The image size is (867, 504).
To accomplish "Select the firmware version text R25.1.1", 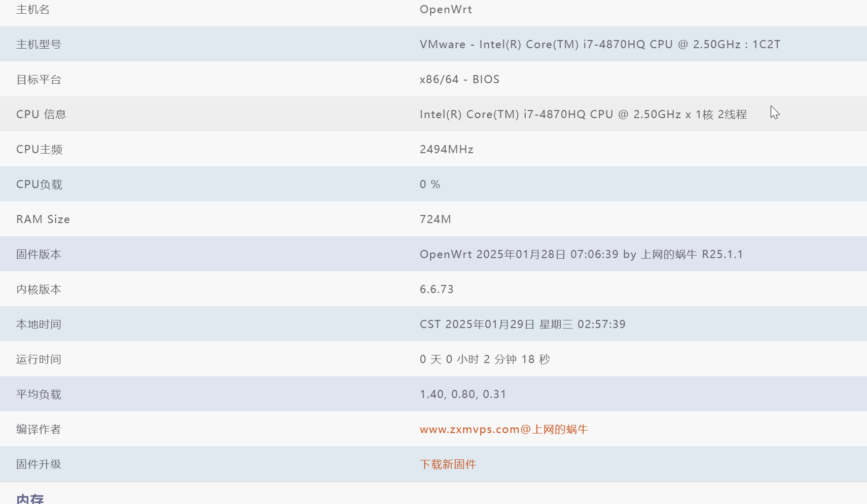I will pyautogui.click(x=581, y=255).
